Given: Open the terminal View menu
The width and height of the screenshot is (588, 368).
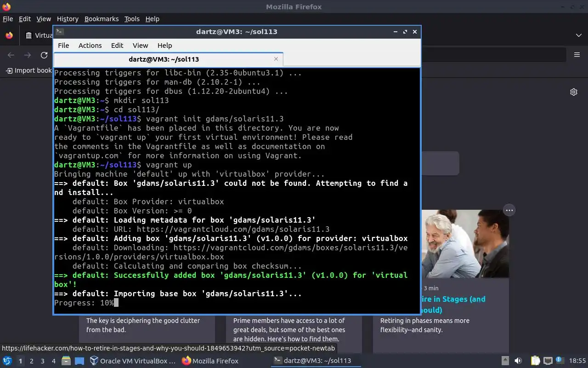Looking at the screenshot, I should pos(140,45).
